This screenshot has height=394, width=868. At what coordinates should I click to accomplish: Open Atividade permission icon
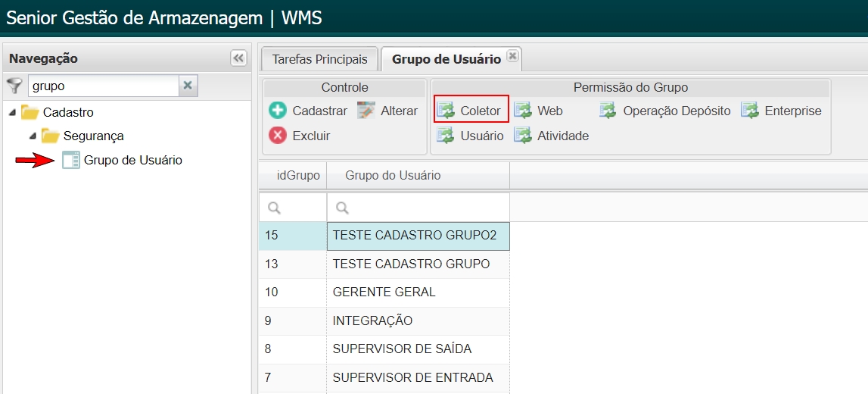523,136
